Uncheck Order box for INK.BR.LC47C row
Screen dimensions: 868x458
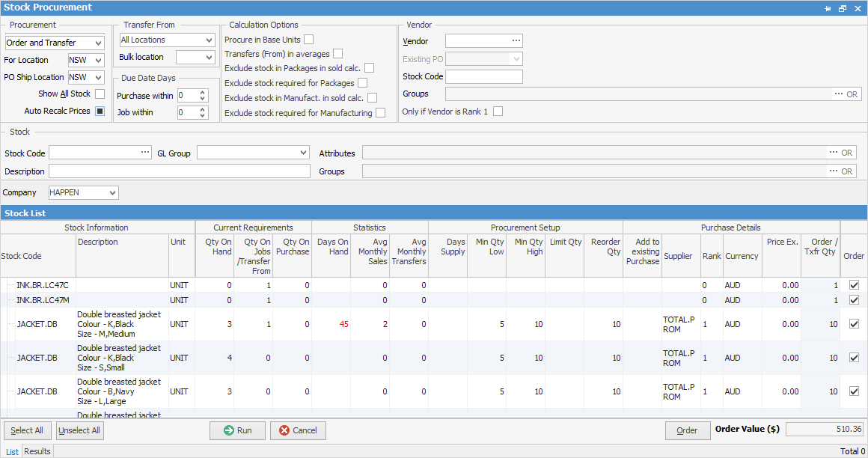coord(854,285)
